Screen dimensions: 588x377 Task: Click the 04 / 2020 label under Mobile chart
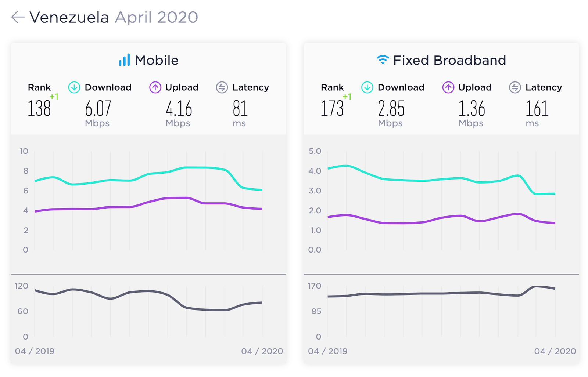[262, 351]
